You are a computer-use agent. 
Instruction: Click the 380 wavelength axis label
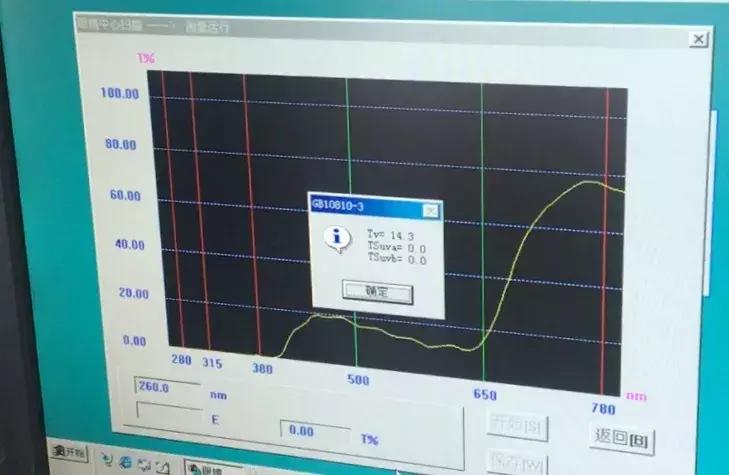[262, 369]
